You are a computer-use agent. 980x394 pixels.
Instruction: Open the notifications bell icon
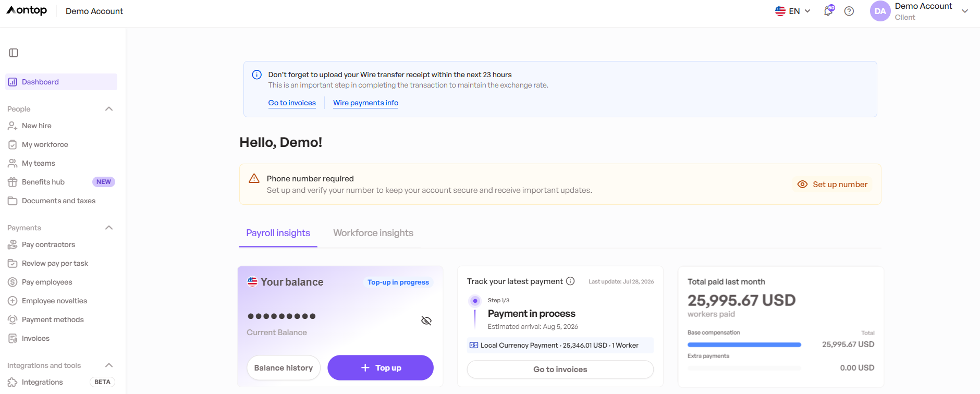tap(828, 10)
